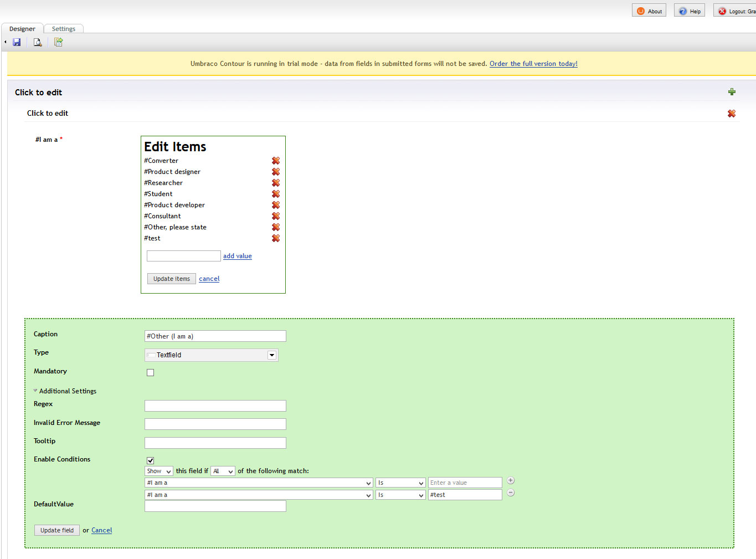The image size is (756, 559).
Task: Click the Update items button
Action: tap(171, 279)
